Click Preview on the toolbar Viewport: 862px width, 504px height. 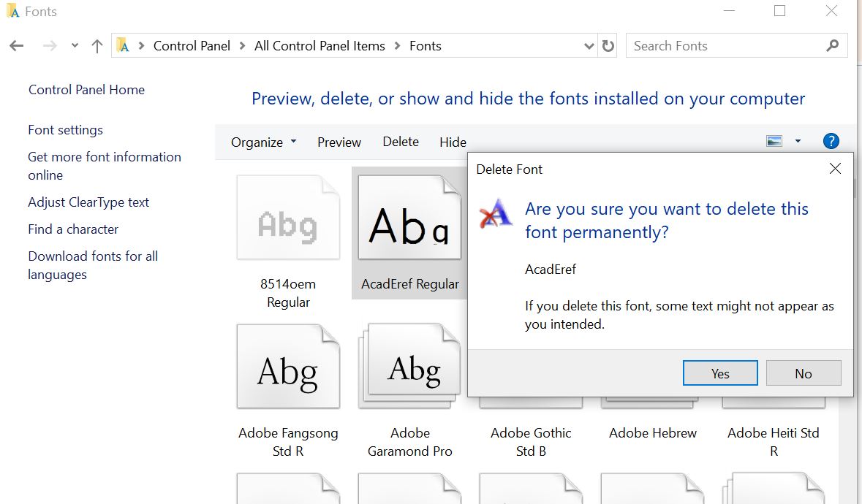point(339,142)
